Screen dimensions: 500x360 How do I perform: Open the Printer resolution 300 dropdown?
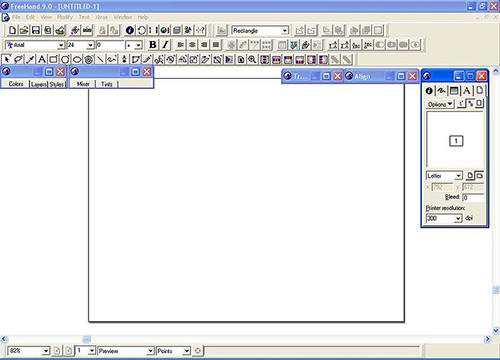[x=458, y=218]
